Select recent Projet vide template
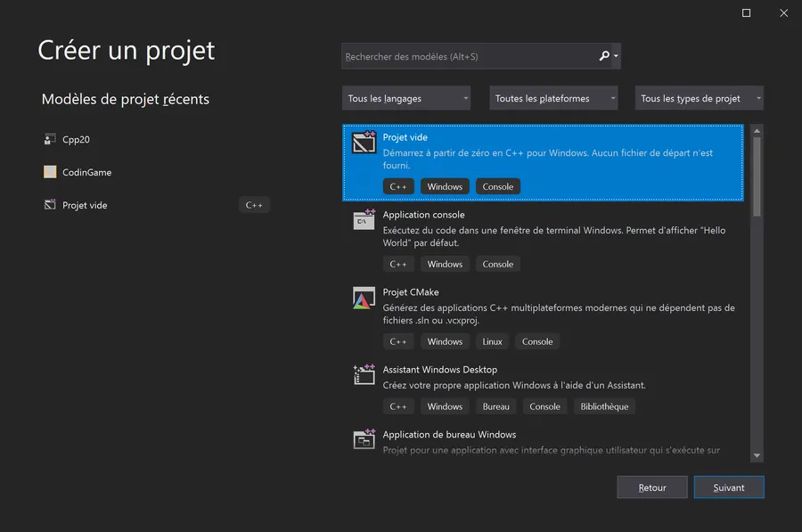This screenshot has height=532, width=802. [x=85, y=205]
